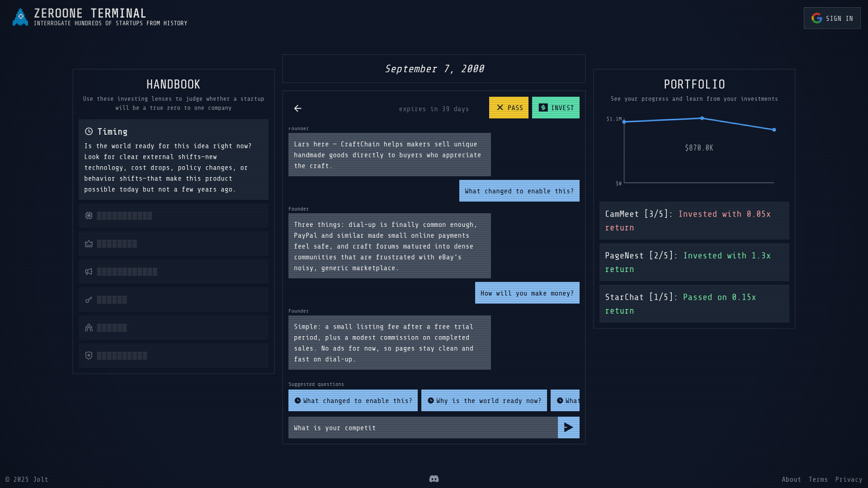Select suggested question 'What changed to enable this?'
Viewport: 868px width, 488px height.
pyautogui.click(x=353, y=400)
